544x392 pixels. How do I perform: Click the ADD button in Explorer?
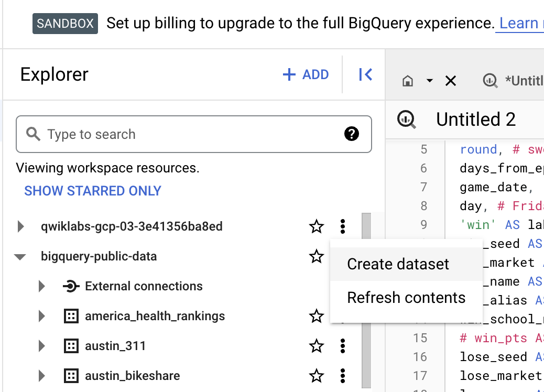[x=306, y=74]
